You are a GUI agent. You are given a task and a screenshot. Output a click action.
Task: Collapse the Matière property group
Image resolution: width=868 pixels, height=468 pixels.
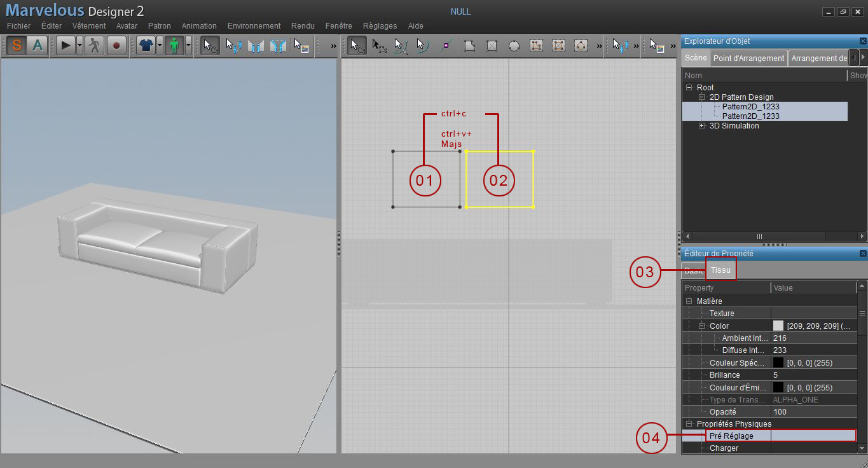689,301
